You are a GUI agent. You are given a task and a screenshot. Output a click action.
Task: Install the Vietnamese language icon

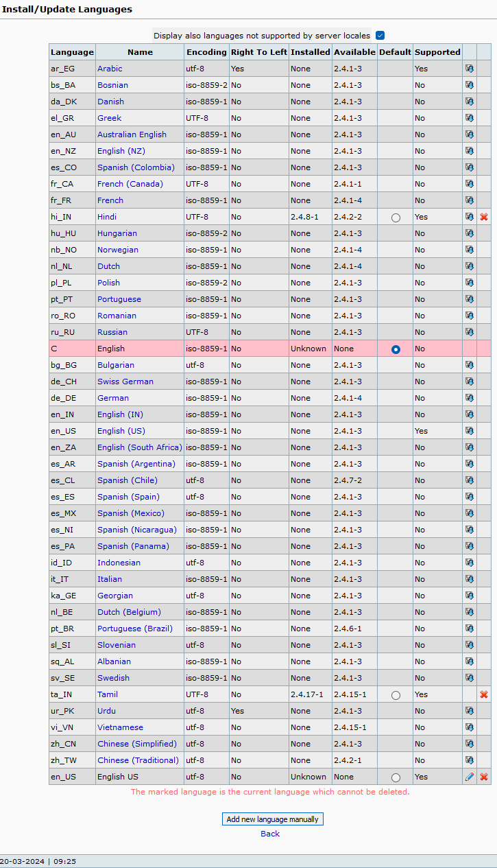470,727
